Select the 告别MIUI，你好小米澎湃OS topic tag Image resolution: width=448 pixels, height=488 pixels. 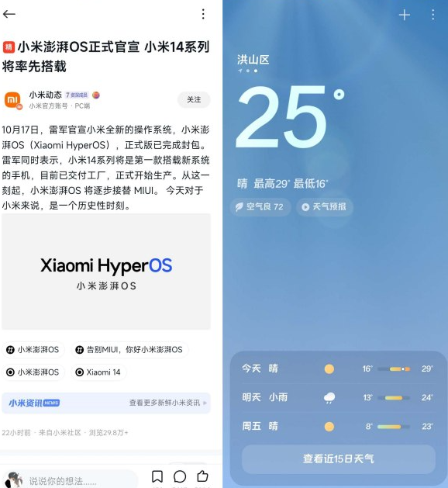129,350
